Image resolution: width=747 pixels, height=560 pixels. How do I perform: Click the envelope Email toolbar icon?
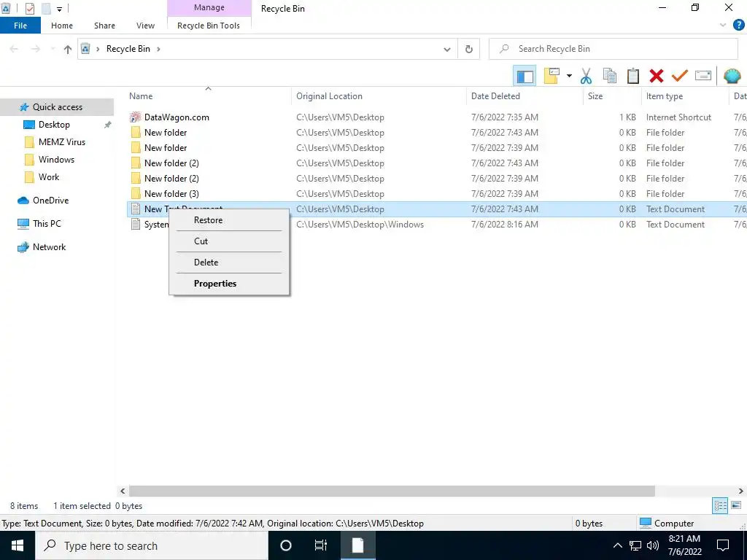click(x=703, y=76)
